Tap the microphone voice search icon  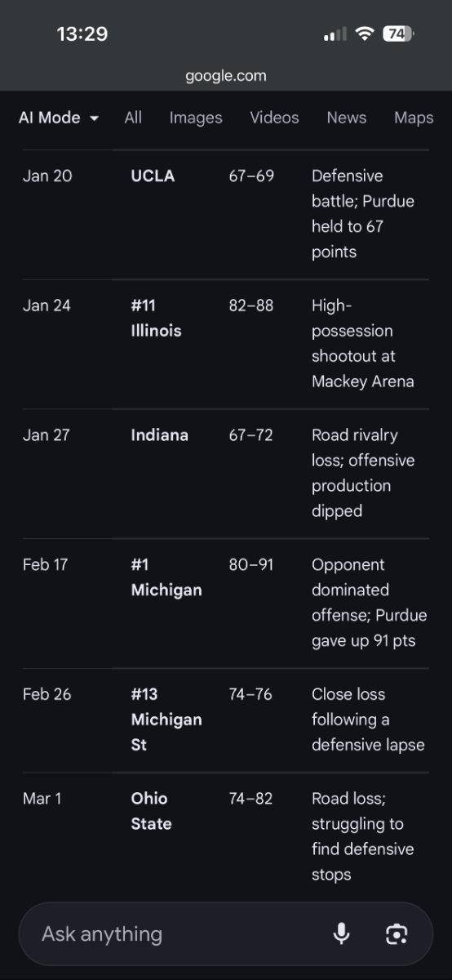[x=342, y=933]
